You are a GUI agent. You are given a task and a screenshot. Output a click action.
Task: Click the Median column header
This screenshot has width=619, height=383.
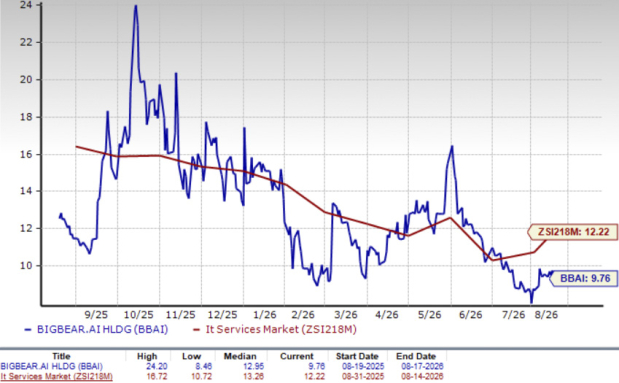pyautogui.click(x=240, y=356)
